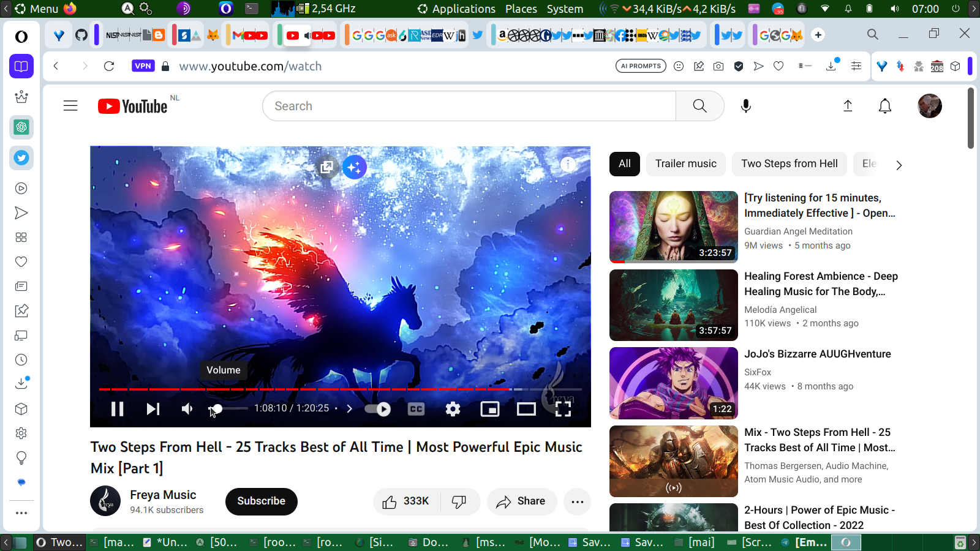Take a snapshot with the camera icon
The height and width of the screenshot is (551, 980).
click(x=718, y=66)
